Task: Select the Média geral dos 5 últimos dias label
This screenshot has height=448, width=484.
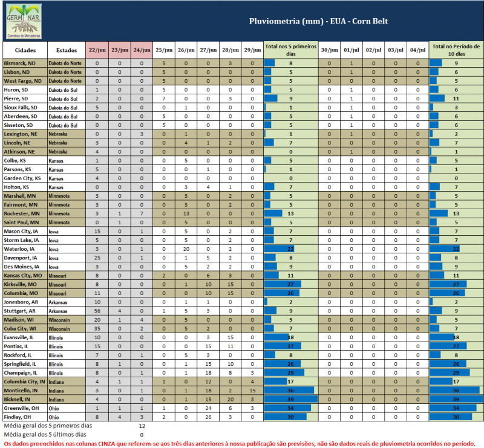Action: pos(45,435)
